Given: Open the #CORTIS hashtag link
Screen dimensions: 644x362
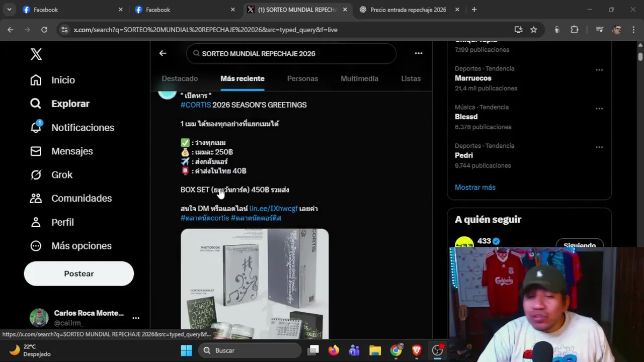Looking at the screenshot, I should pyautogui.click(x=196, y=105).
